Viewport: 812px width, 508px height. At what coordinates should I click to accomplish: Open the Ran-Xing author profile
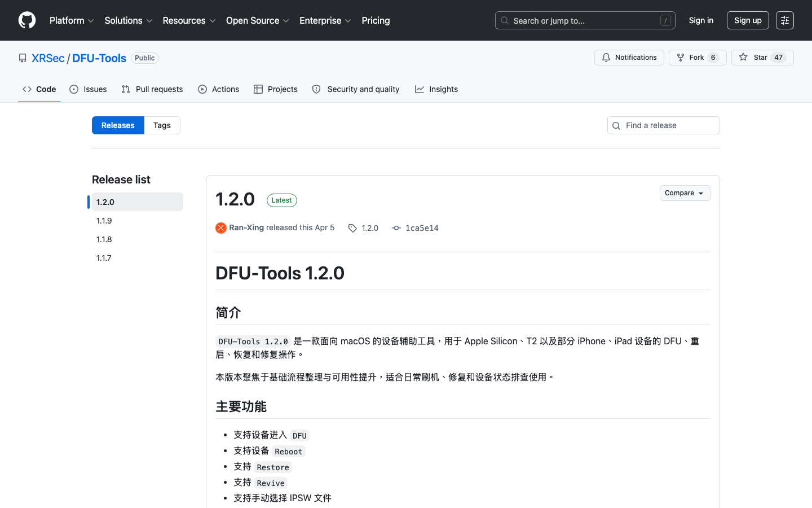point(246,227)
